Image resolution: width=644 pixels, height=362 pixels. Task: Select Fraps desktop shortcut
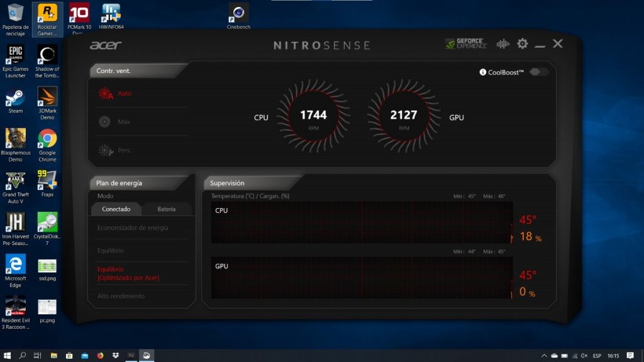click(47, 184)
